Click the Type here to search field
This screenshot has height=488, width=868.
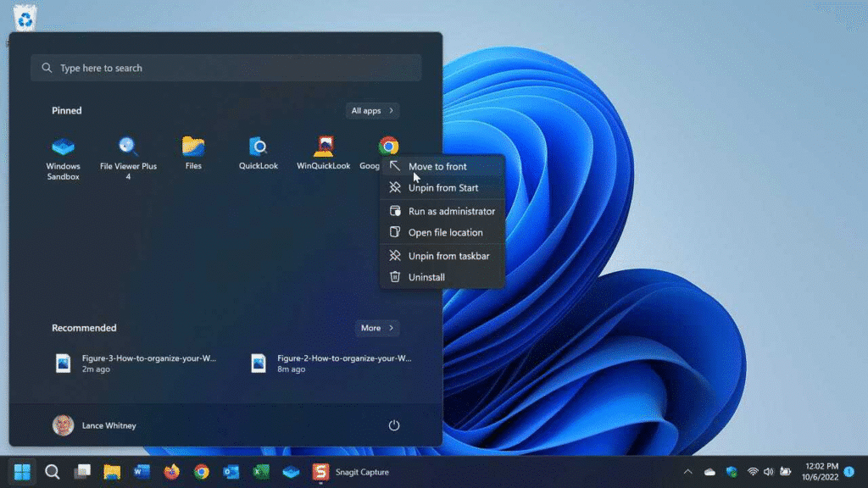[x=225, y=68]
